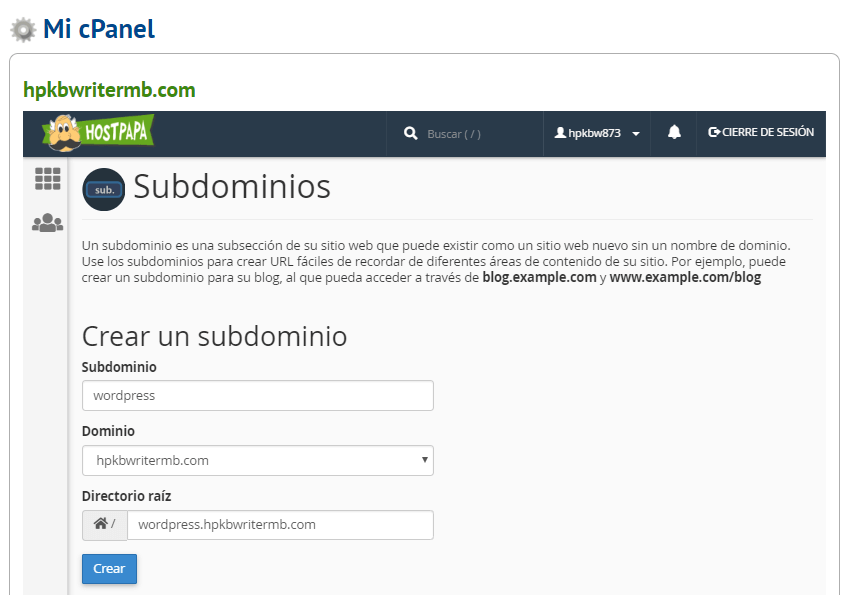
Task: Click the Subdominios sub. icon
Action: tap(104, 189)
